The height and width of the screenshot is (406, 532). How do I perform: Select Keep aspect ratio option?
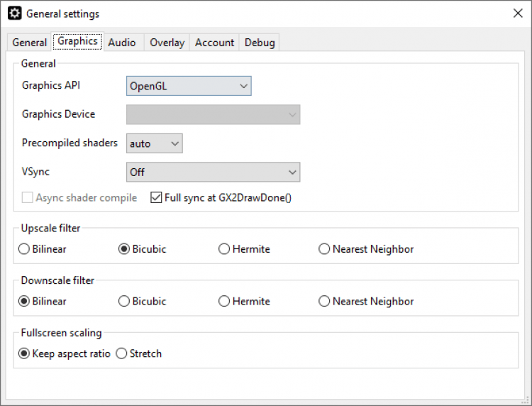pyautogui.click(x=25, y=353)
